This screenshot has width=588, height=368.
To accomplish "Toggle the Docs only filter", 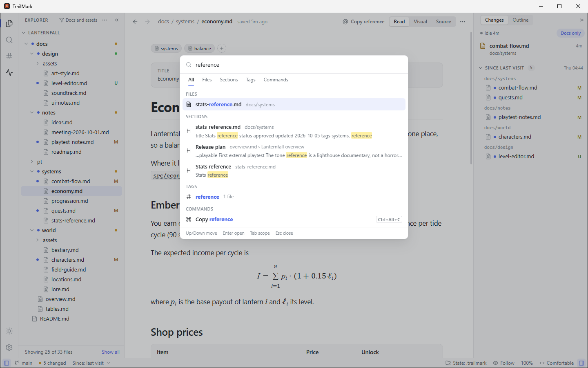I will (570, 33).
